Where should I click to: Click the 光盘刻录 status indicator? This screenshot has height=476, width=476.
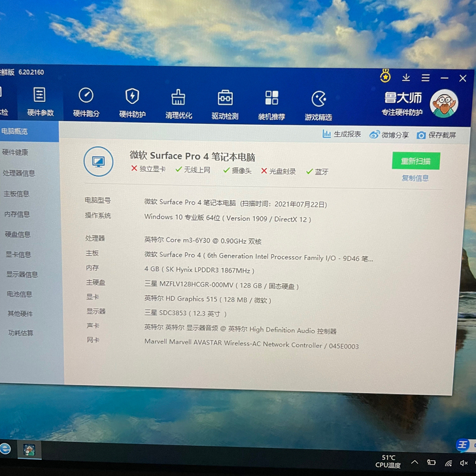point(279,171)
